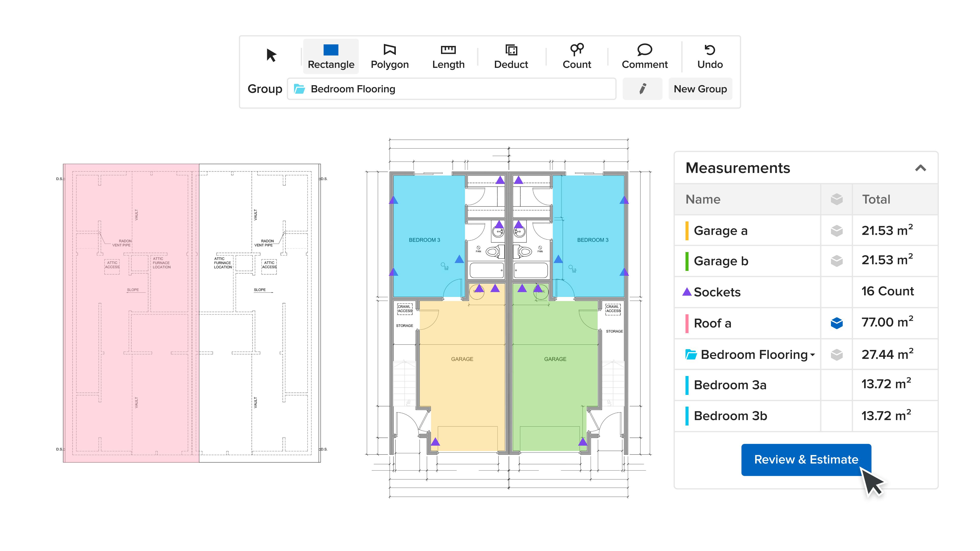Click the orange Garage a color bar
The image size is (980, 551).
(687, 230)
